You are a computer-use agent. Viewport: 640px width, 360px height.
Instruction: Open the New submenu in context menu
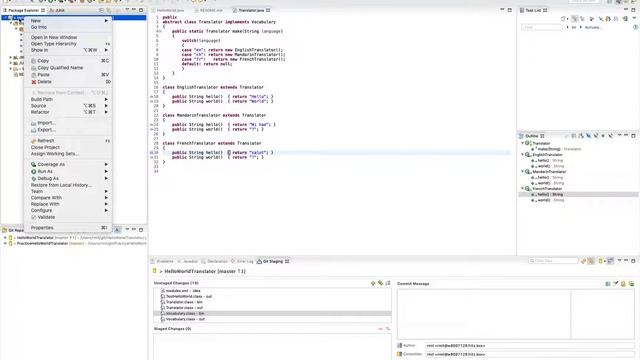coord(68,20)
